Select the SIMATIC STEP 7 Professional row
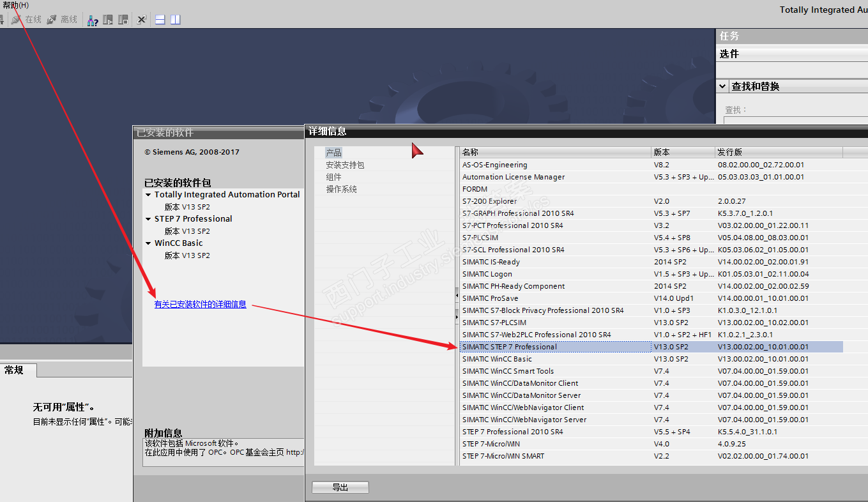The width and height of the screenshot is (868, 502). coord(651,347)
